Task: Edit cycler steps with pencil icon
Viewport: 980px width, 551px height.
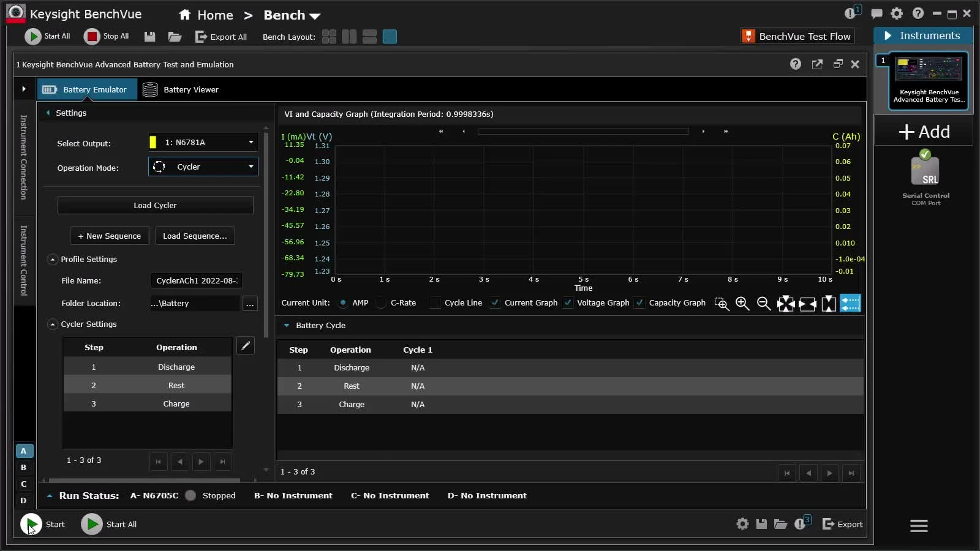Action: pos(246,346)
